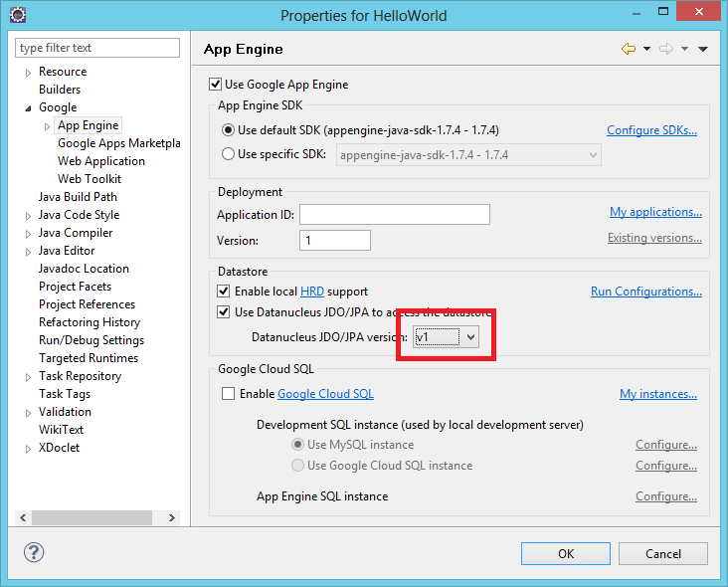
Task: Open the back history dropdown arrow
Action: click(x=646, y=49)
